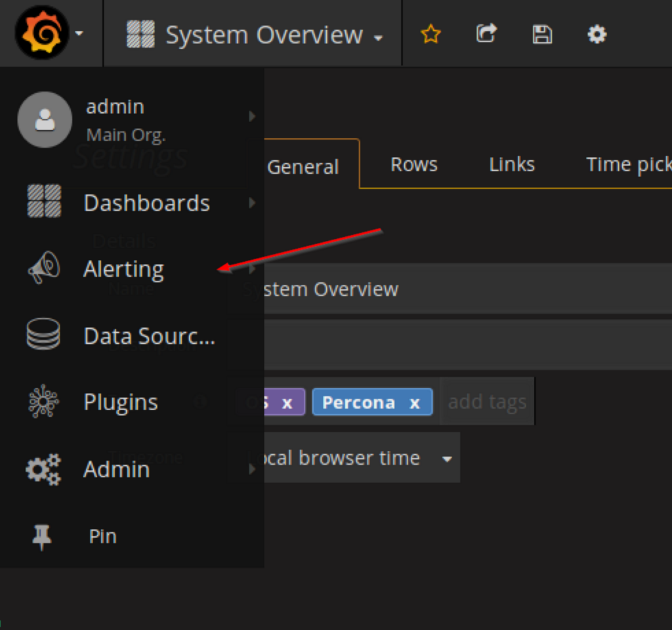Expand the Dashboards submenu arrow

tap(252, 203)
